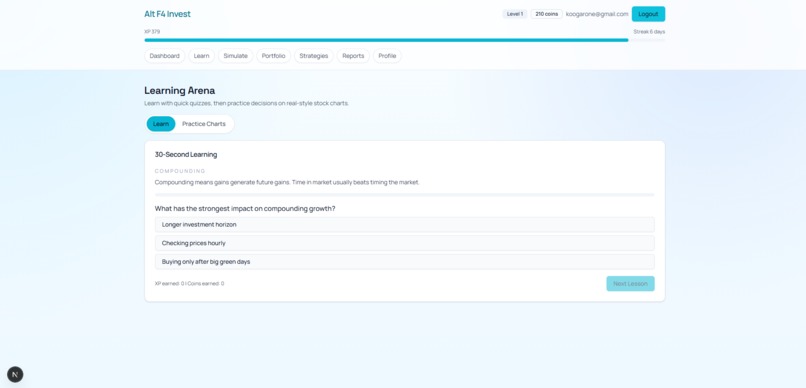
Task: Choose answer Longer investment horizon
Action: (405, 225)
